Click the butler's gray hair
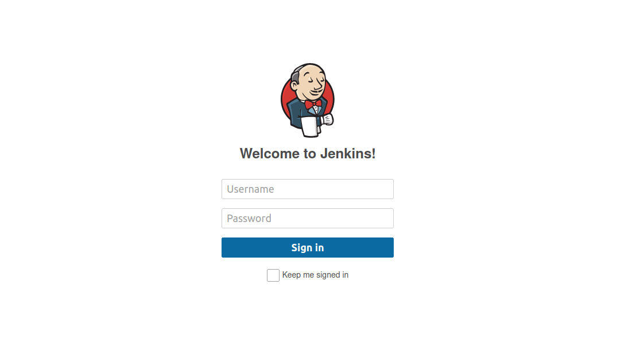This screenshot has width=644, height=362. click(296, 76)
